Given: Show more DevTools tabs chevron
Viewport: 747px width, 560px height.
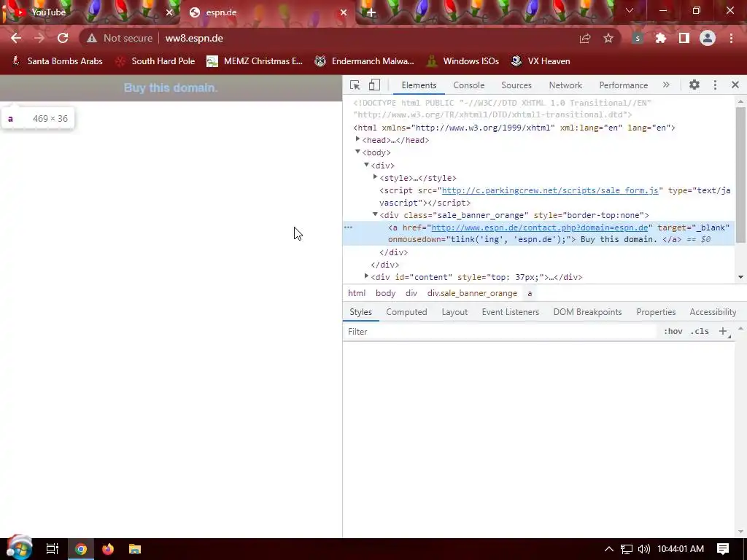Looking at the screenshot, I should coord(666,85).
